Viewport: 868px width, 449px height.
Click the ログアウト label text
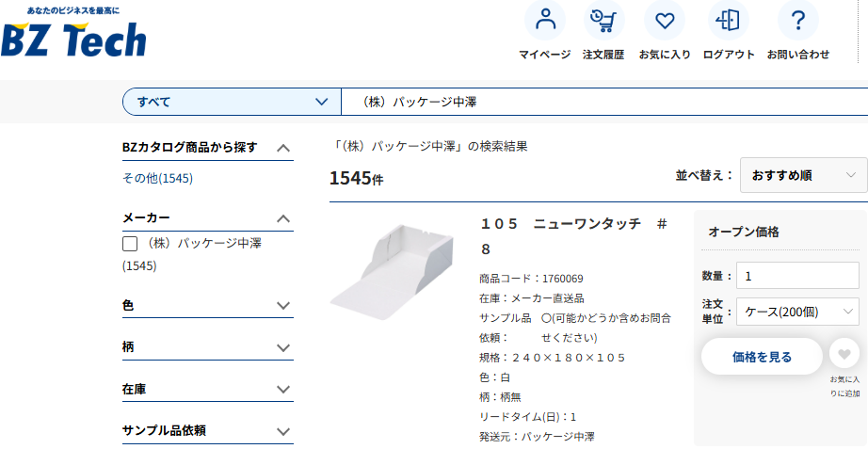[x=729, y=55]
